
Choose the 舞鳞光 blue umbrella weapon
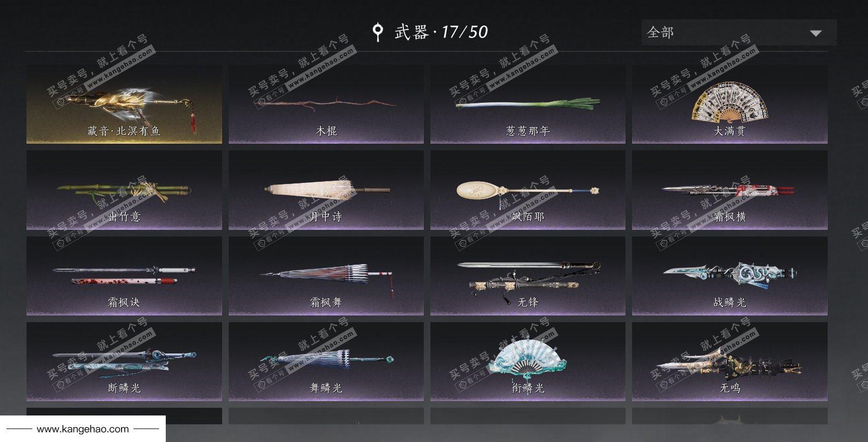pos(326,362)
